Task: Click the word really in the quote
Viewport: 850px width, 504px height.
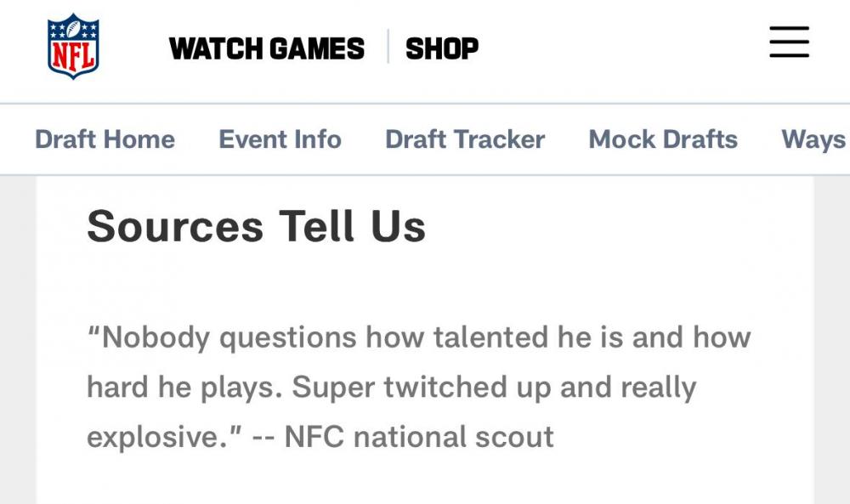Action: (659, 388)
